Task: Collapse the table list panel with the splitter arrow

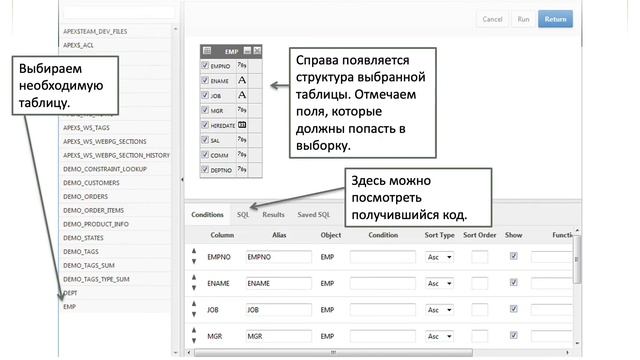Action: click(x=182, y=179)
